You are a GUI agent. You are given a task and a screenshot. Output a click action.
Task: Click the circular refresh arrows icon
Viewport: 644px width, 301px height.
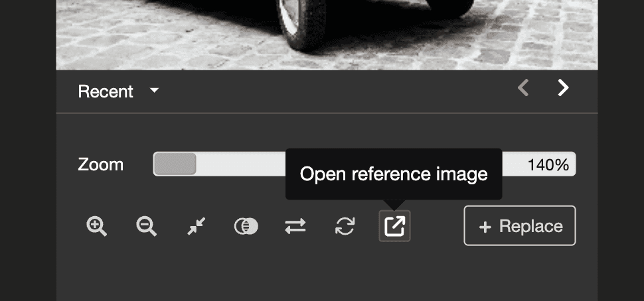coord(345,226)
